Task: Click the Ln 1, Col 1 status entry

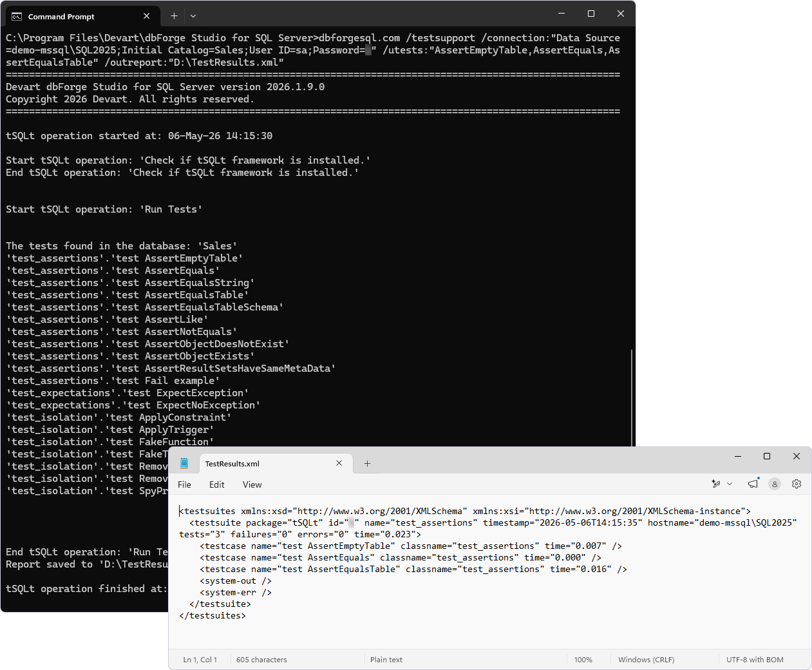Action: point(200,660)
